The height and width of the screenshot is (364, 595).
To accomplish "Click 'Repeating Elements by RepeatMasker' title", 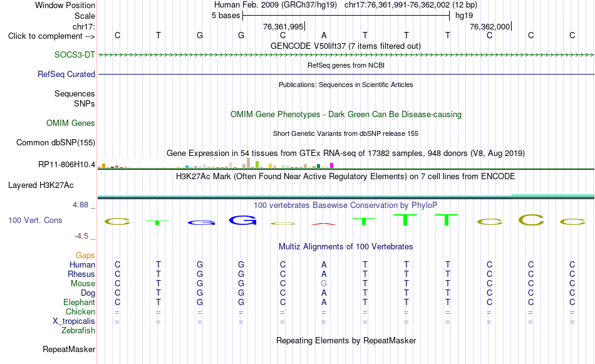I will click(346, 340).
